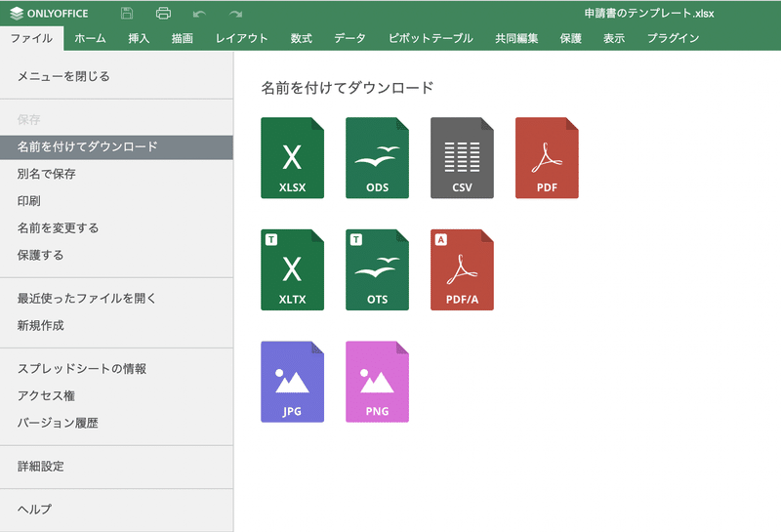This screenshot has width=781, height=532.
Task: Export the sheet as PNG image
Action: (x=377, y=382)
